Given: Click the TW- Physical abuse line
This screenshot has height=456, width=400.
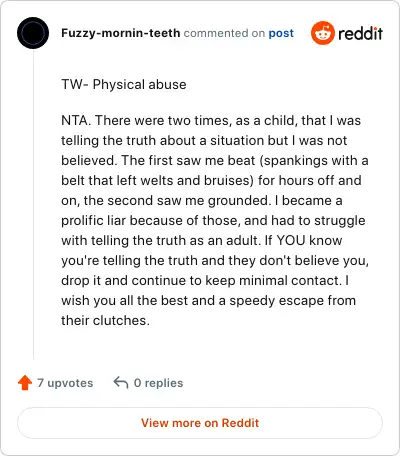Looking at the screenshot, I should [x=124, y=84].
